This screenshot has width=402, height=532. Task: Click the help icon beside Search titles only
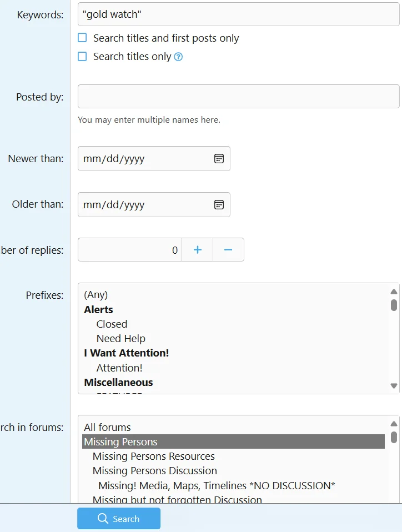pyautogui.click(x=178, y=57)
